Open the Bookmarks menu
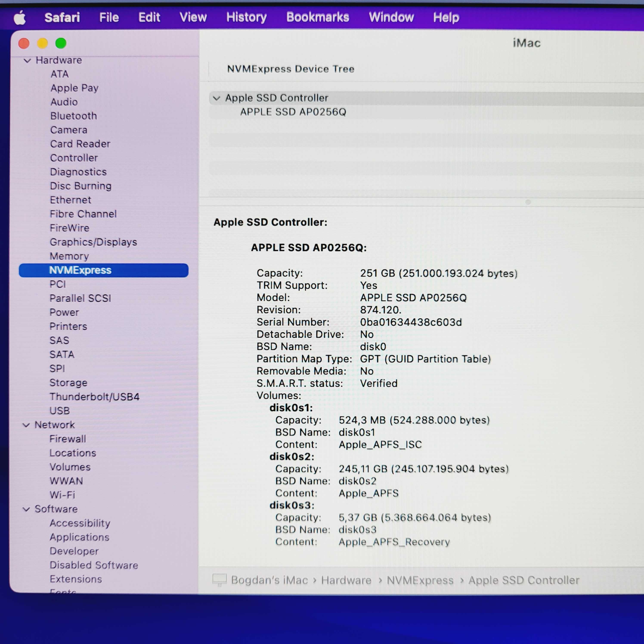644x644 pixels. pos(318,17)
